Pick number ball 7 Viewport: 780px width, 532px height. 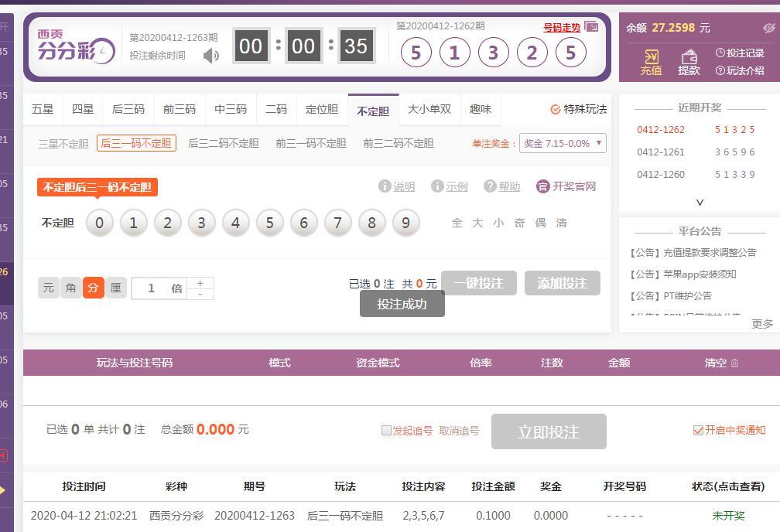tap(337, 223)
